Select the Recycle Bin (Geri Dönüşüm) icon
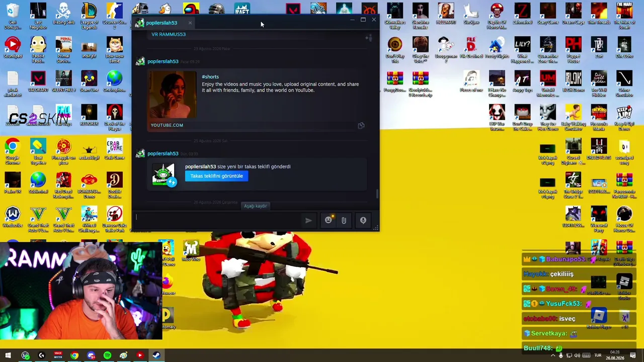 point(13,17)
